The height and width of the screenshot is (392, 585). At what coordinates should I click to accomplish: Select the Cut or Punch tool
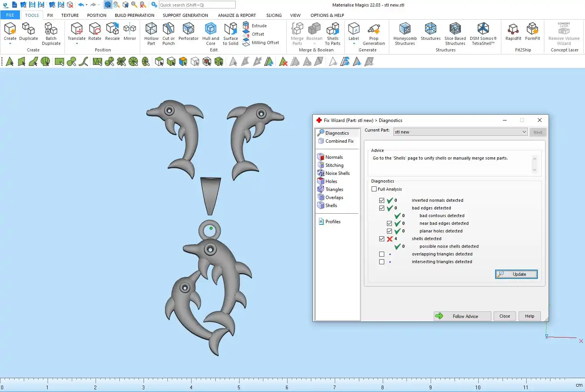pyautogui.click(x=168, y=29)
